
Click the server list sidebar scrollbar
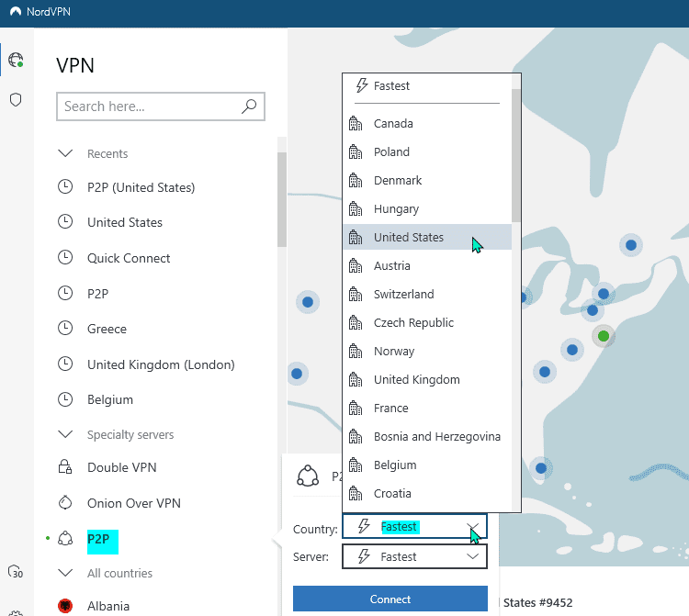(282, 200)
